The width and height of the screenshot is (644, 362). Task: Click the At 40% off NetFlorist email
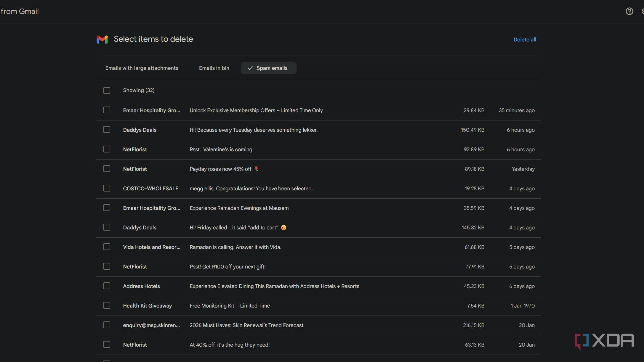[x=229, y=345]
